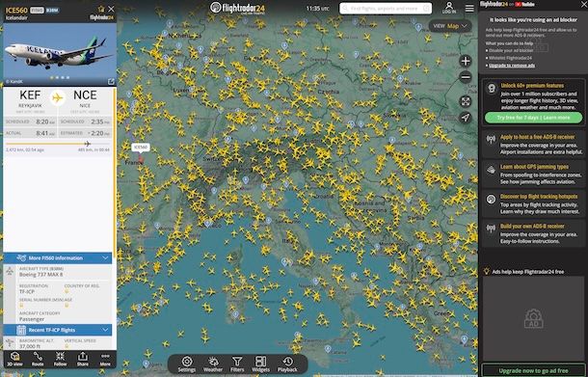Click the yellow plane icon between KEF and NCE
This screenshot has height=377, width=588.
coord(58,98)
